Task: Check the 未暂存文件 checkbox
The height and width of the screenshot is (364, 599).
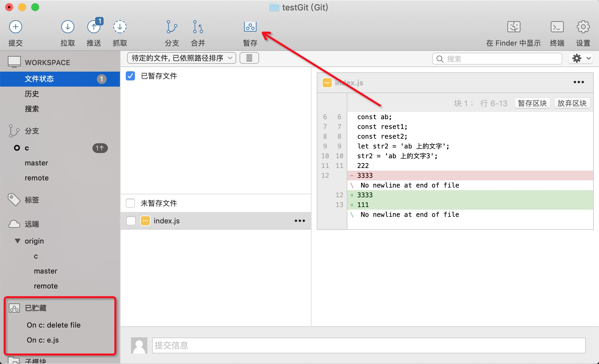Action: click(130, 203)
